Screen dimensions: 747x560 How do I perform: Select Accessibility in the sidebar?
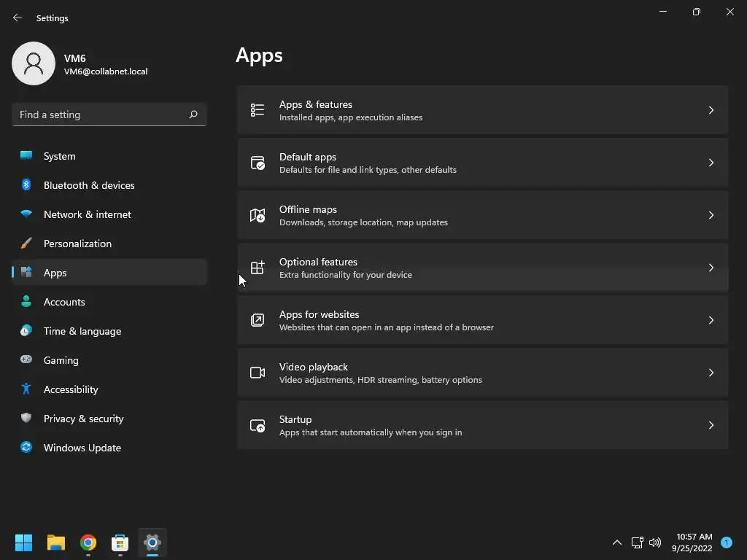click(71, 389)
